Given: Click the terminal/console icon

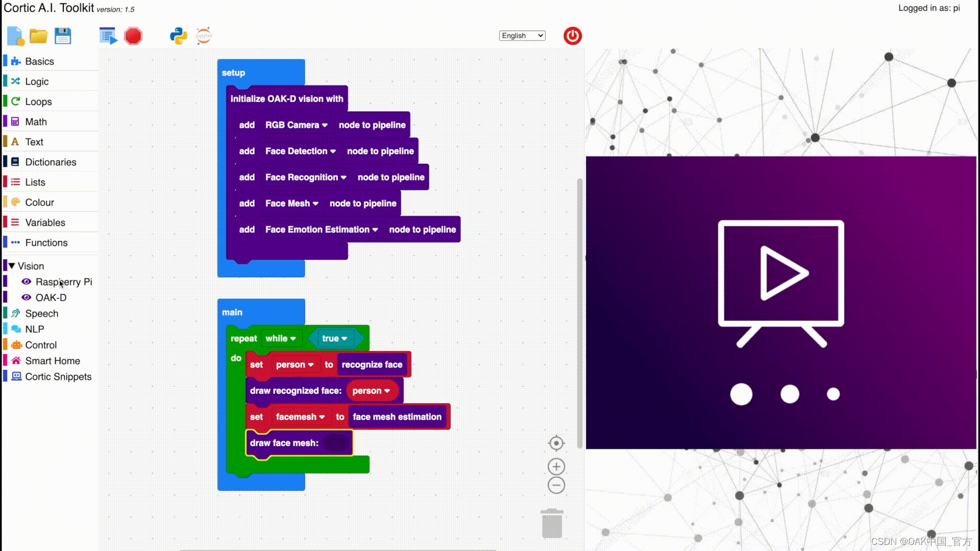Looking at the screenshot, I should click(x=108, y=36).
